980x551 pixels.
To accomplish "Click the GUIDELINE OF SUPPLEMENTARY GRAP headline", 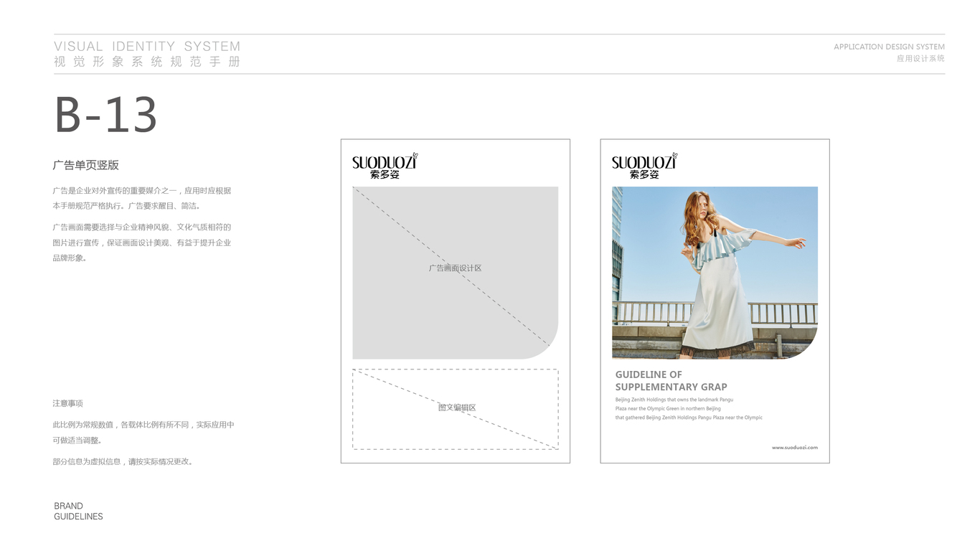I will (x=672, y=380).
